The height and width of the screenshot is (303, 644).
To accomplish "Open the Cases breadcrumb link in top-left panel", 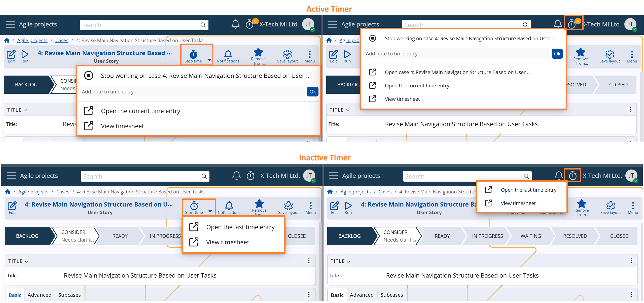I will (x=62, y=40).
